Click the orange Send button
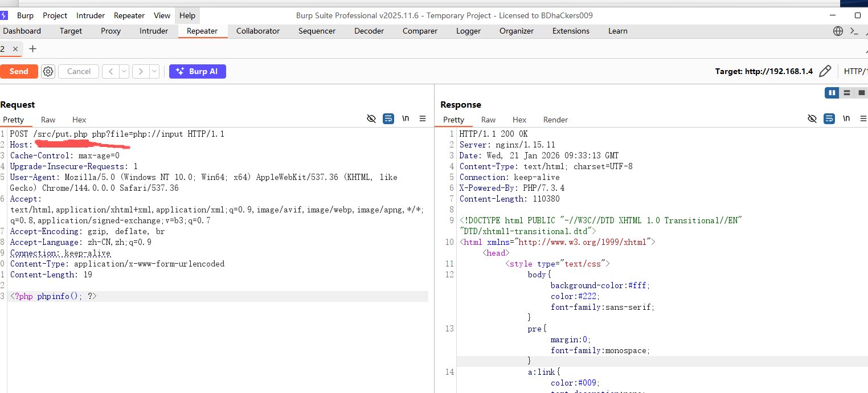This screenshot has height=393, width=868. 19,71
